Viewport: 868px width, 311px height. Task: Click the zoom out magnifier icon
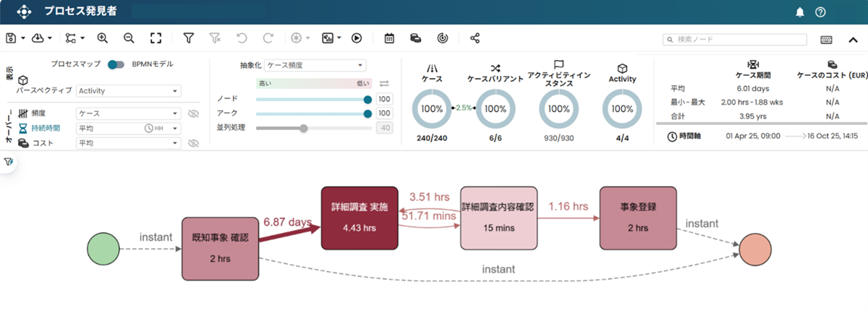coord(129,38)
